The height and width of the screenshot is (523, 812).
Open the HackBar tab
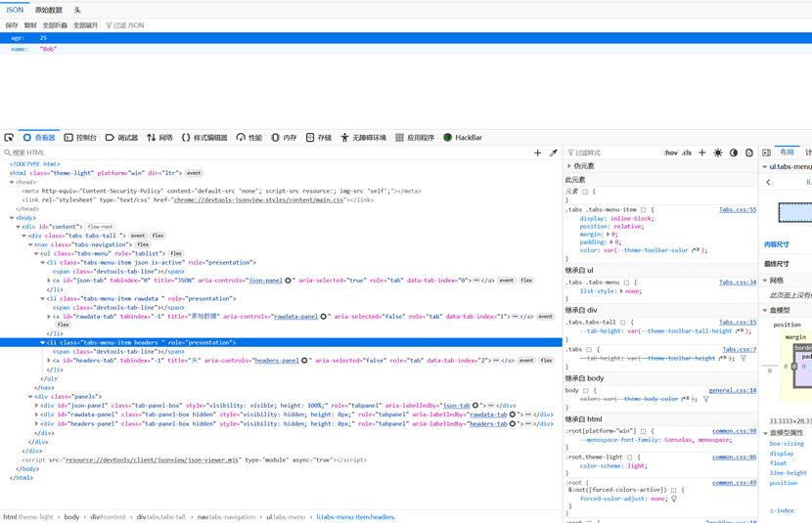pos(463,138)
